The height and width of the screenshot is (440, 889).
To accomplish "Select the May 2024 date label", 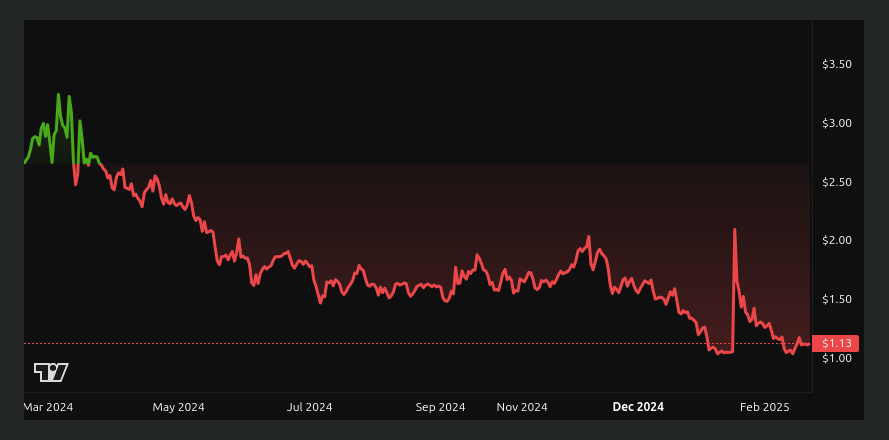I will click(178, 407).
